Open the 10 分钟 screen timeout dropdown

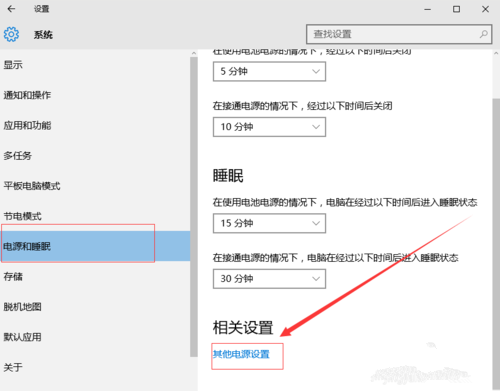[269, 127]
